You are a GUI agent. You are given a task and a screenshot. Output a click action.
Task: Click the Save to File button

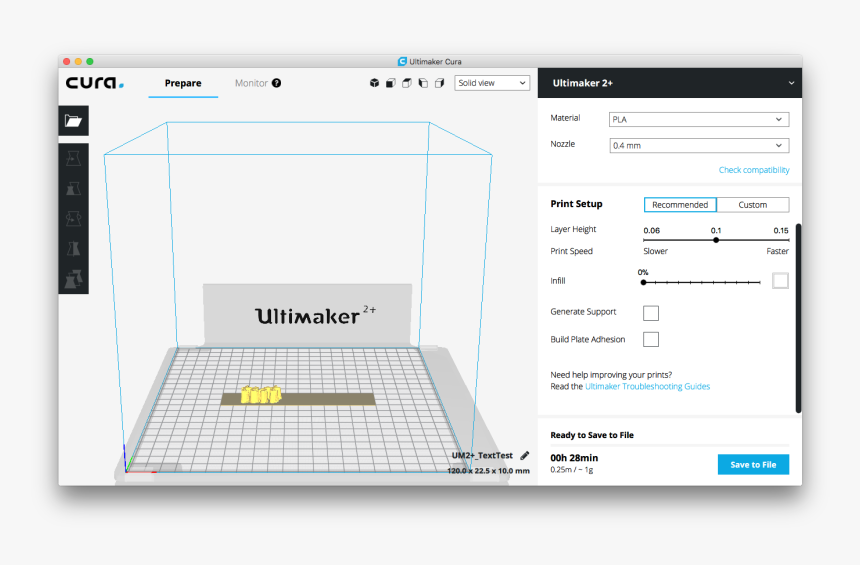753,465
